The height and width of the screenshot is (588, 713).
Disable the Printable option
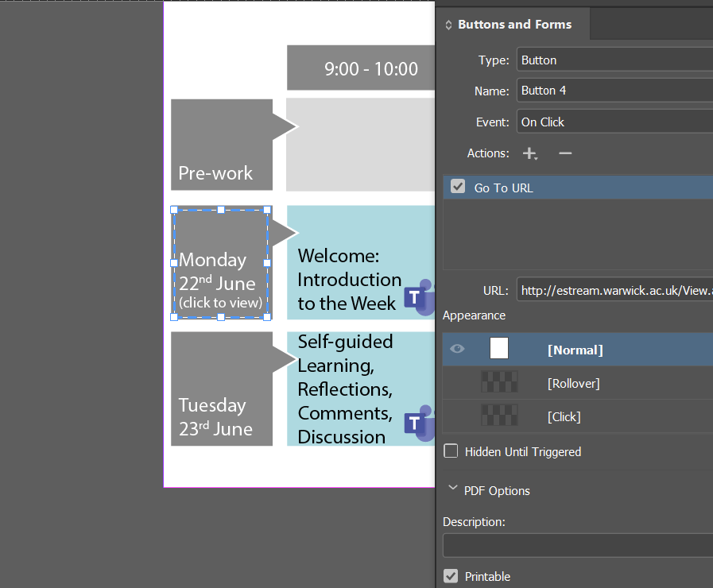[451, 576]
